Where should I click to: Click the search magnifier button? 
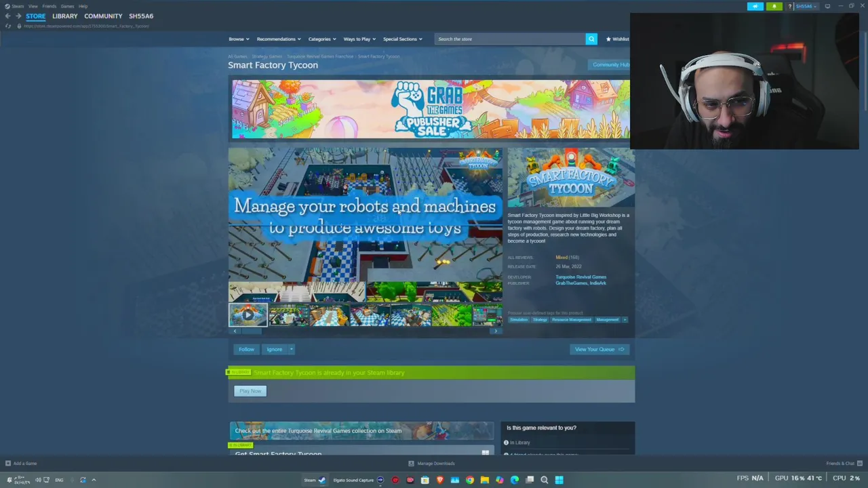[x=591, y=39]
